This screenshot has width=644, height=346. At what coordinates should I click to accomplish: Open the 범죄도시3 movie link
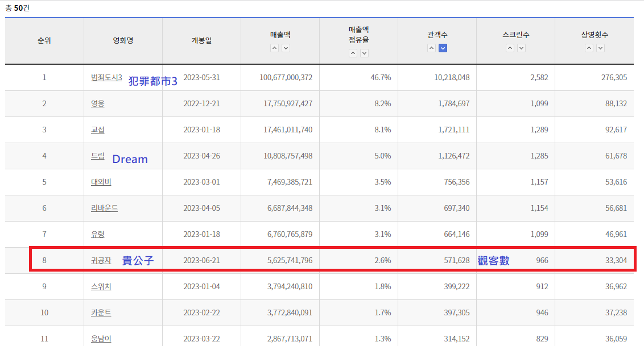click(106, 77)
